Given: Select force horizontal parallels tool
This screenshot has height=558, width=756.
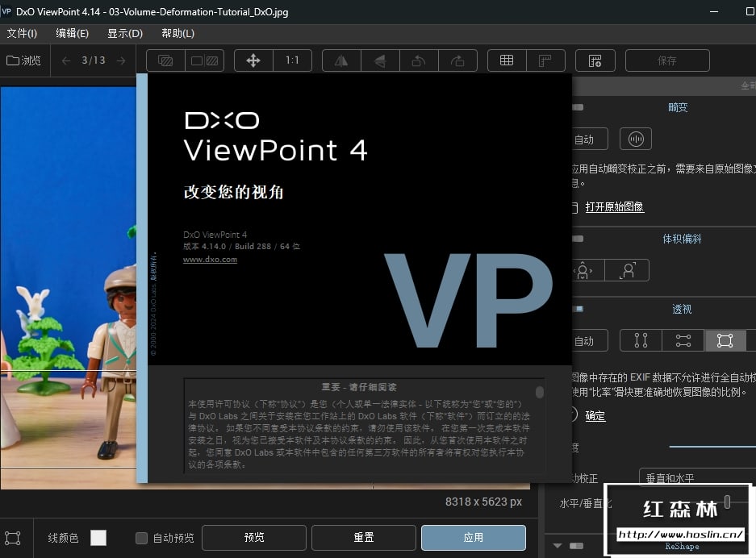Looking at the screenshot, I should click(683, 340).
